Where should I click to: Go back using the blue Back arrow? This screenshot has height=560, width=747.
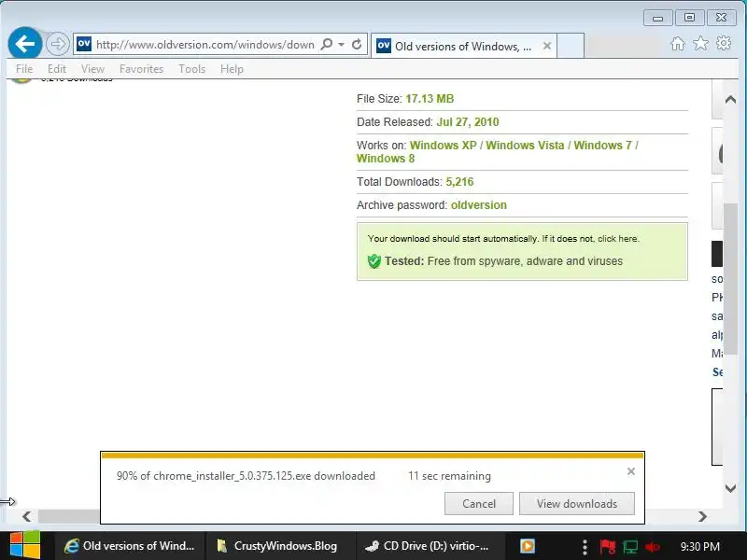coord(25,44)
